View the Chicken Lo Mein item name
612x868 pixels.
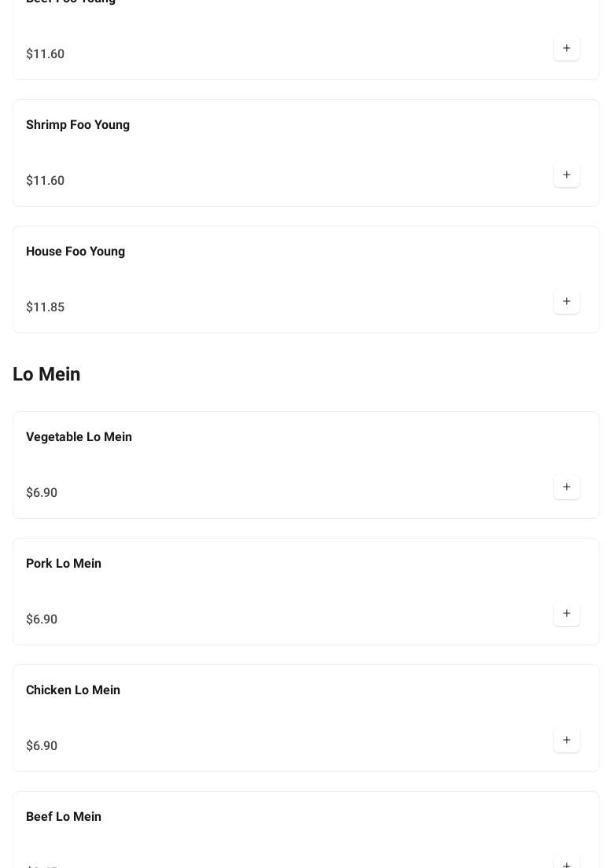pos(73,690)
